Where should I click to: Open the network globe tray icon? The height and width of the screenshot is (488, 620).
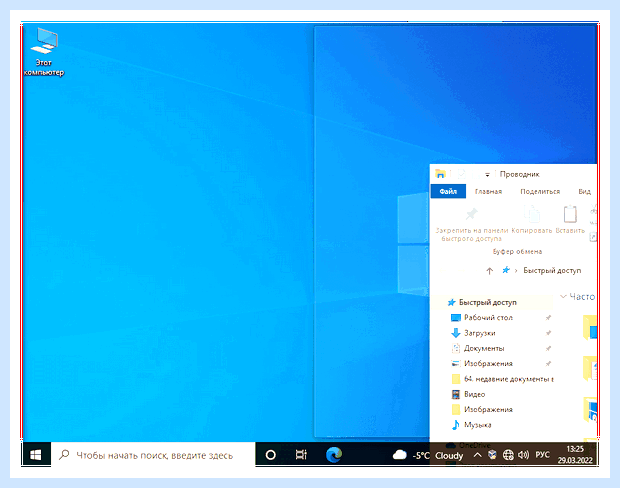pos(508,455)
